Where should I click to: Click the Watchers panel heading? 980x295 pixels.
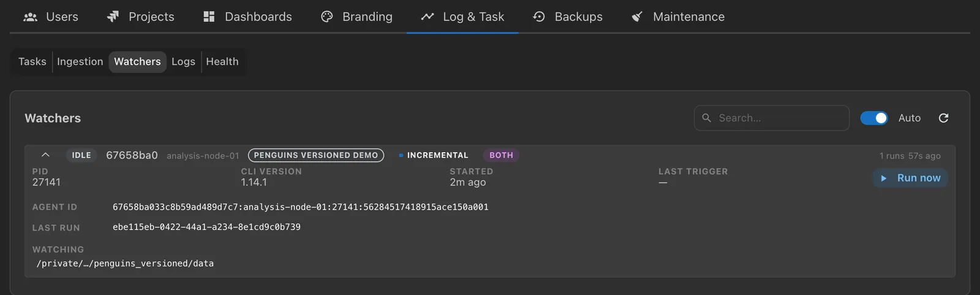pyautogui.click(x=53, y=118)
